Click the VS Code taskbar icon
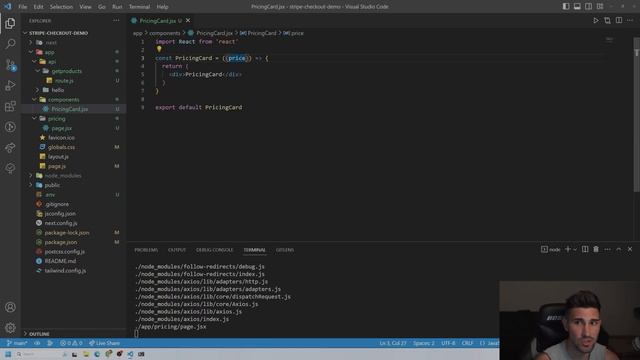640x360 pixels. [130, 354]
